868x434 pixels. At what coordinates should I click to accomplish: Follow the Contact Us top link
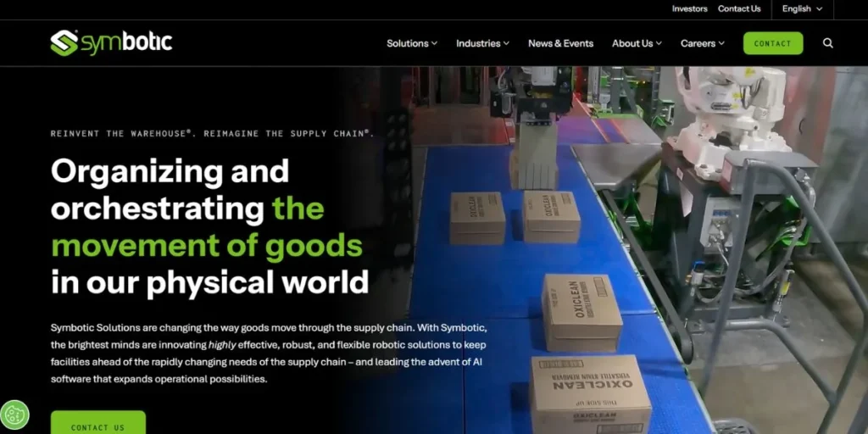[739, 8]
